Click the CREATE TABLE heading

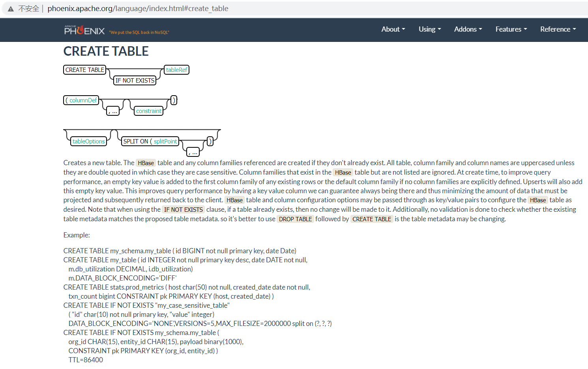(x=106, y=51)
